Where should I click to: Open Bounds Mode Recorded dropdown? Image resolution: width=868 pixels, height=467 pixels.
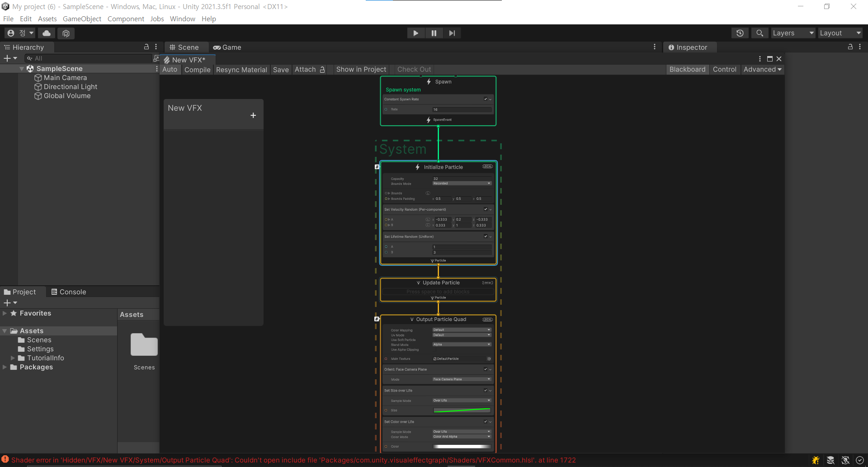pos(462,184)
